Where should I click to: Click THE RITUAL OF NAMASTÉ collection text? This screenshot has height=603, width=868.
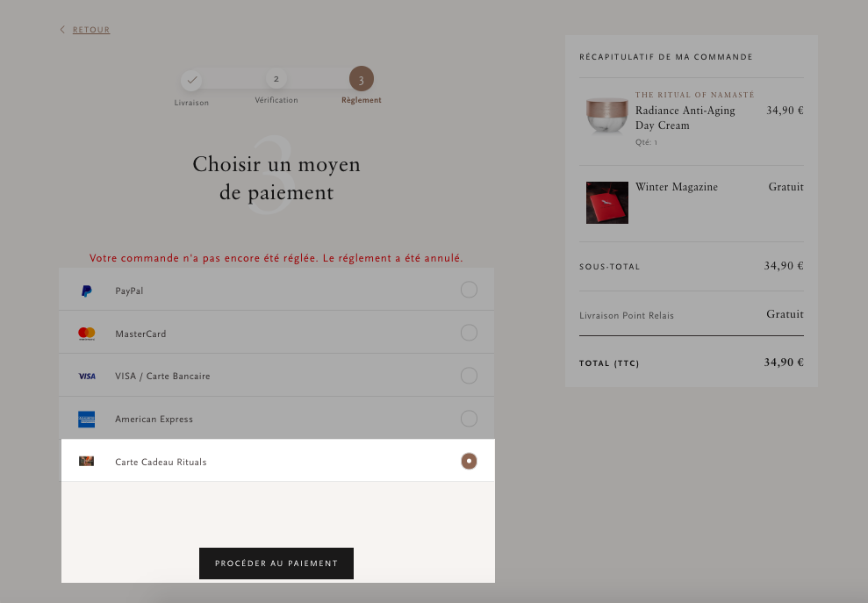pos(695,95)
